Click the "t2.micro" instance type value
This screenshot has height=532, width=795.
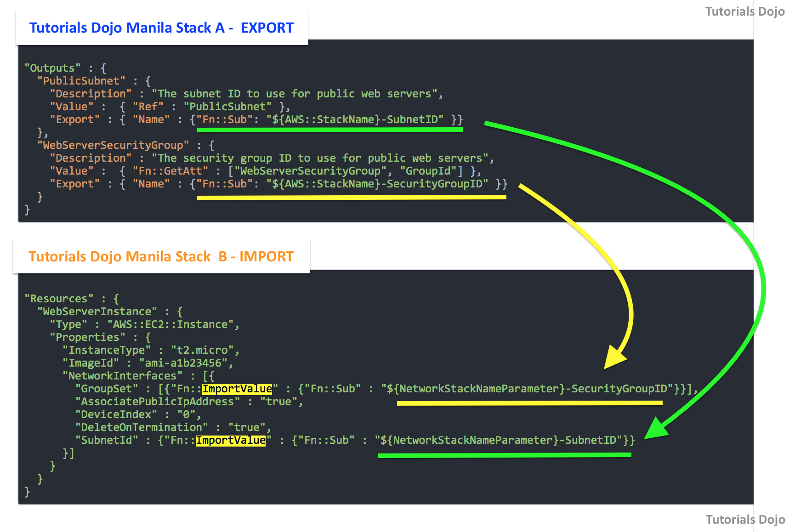tap(202, 350)
